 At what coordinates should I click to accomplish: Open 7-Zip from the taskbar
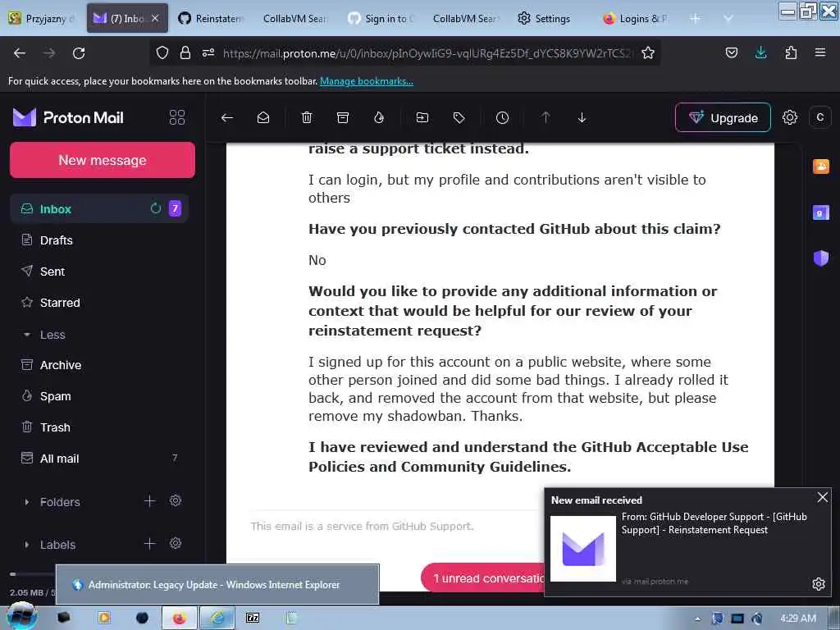(253, 618)
